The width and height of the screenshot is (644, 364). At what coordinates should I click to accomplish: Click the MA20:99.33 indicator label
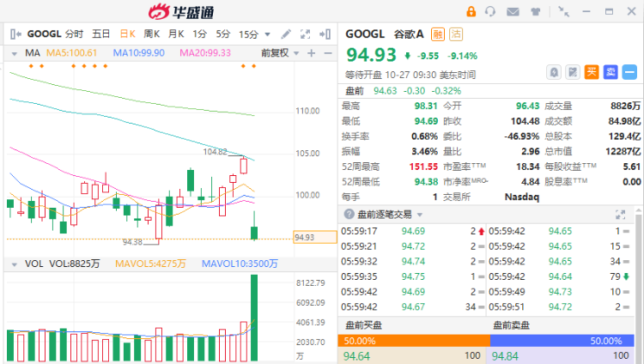coord(205,53)
